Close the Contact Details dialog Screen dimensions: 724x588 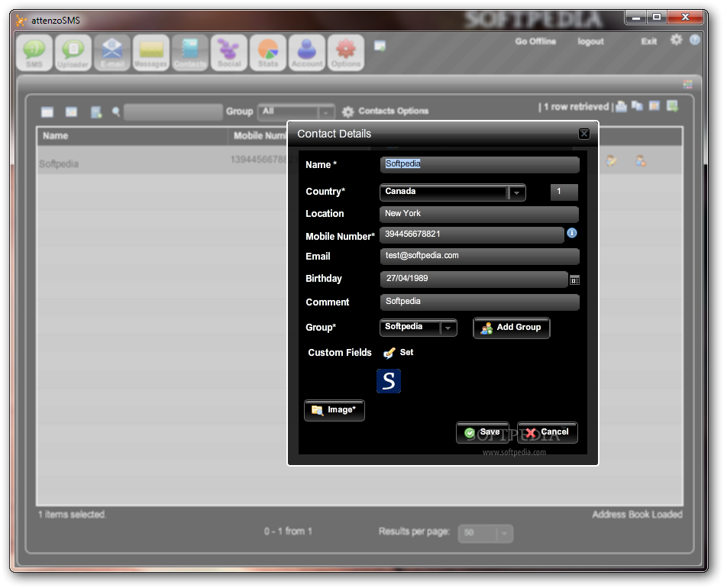tap(584, 134)
